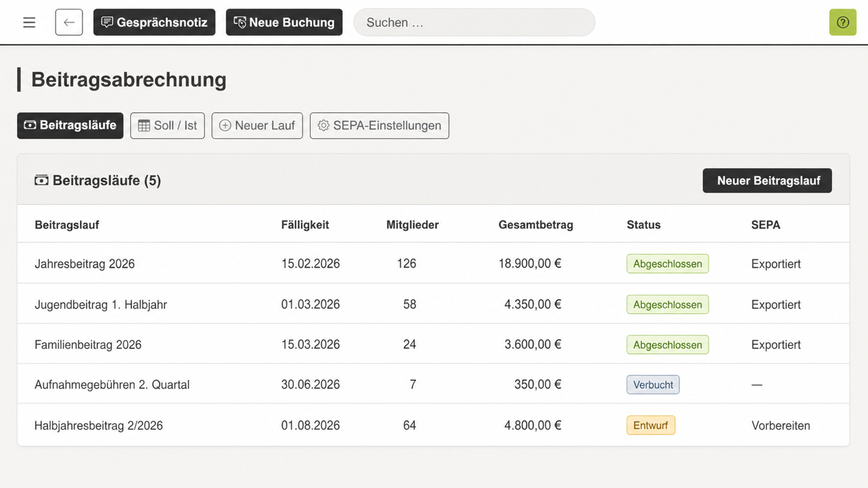This screenshot has height=488, width=868.
Task: Switch to the Soll / Ist tab
Action: point(167,125)
